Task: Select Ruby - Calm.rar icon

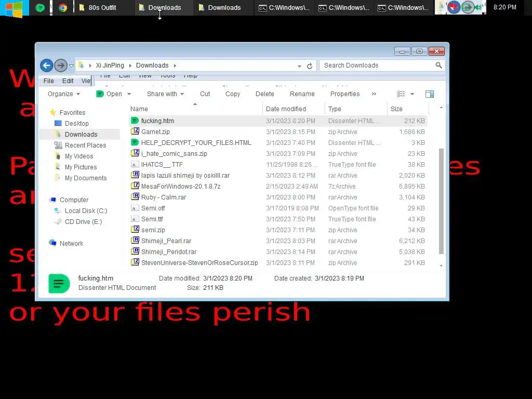Action: point(135,197)
